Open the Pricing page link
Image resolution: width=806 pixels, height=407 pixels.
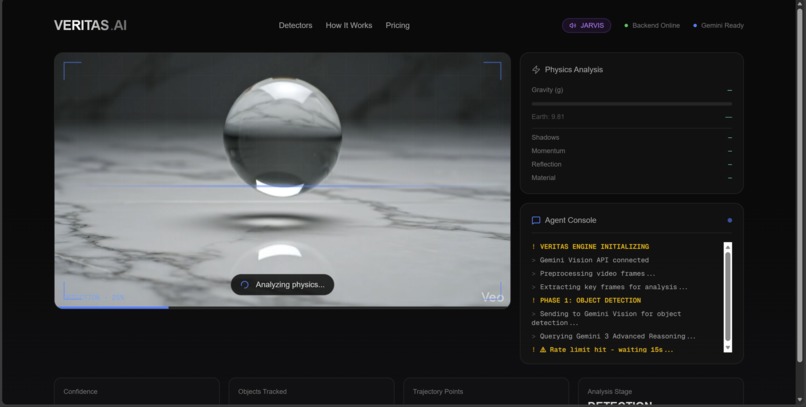coord(397,25)
